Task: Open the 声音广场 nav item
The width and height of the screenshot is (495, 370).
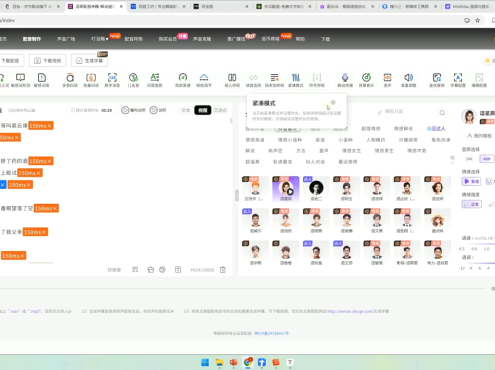Action: coord(66,39)
